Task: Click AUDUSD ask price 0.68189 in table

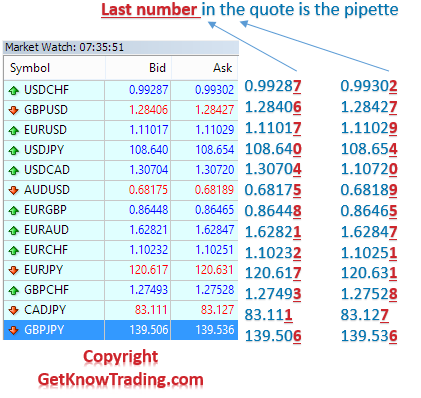Action: point(214,190)
